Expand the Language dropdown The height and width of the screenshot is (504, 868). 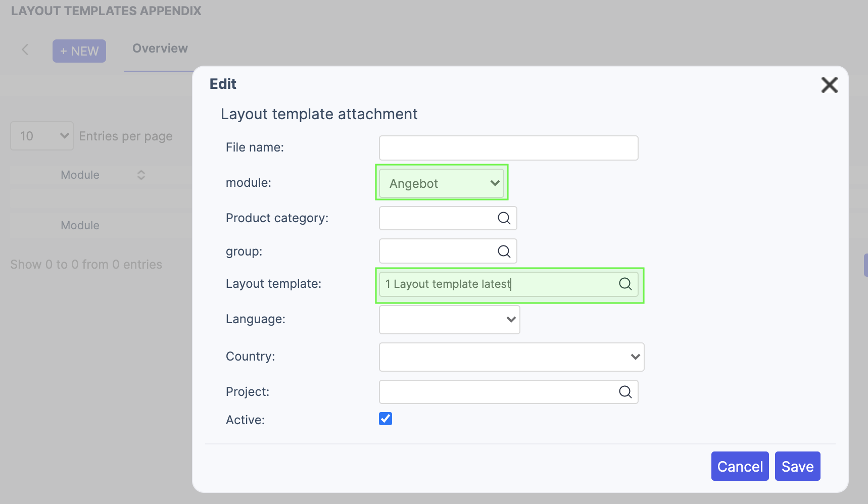pos(449,320)
